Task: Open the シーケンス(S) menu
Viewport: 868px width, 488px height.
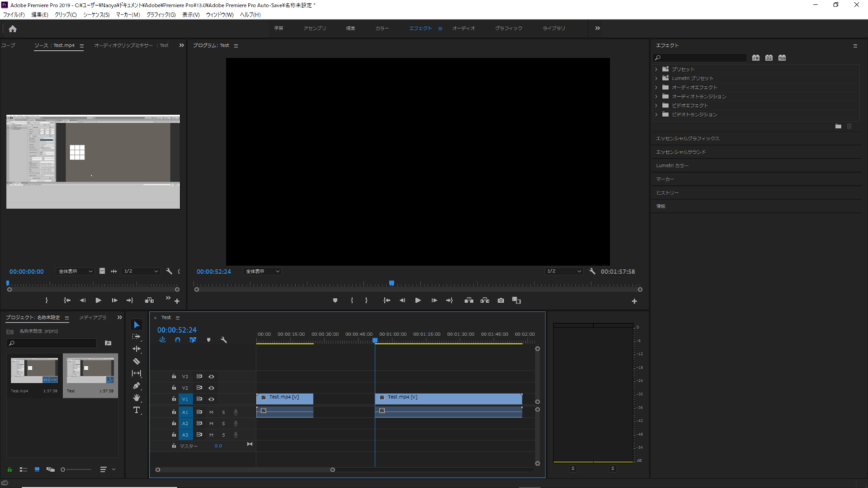Action: tap(96, 14)
